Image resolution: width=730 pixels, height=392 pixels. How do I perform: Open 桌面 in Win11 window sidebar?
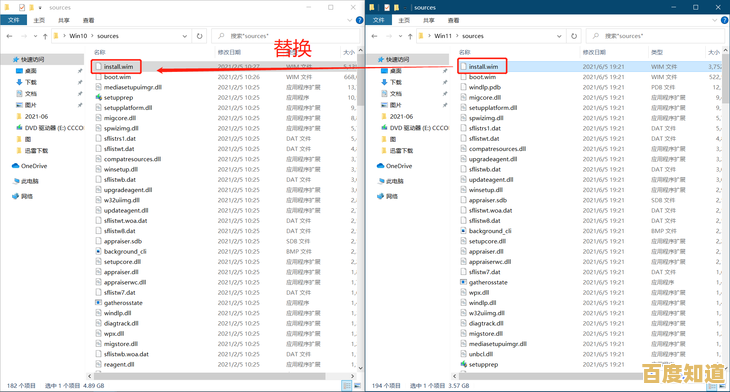(x=391, y=71)
